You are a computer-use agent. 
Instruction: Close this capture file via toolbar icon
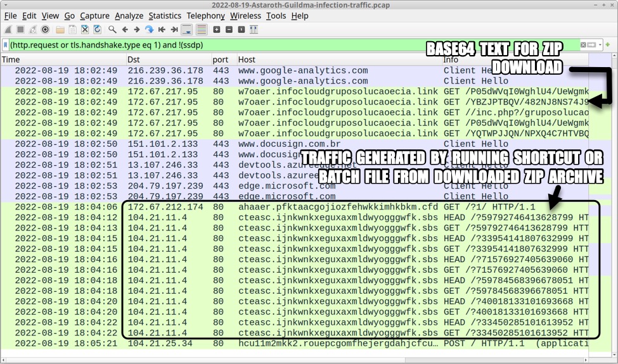(85, 30)
